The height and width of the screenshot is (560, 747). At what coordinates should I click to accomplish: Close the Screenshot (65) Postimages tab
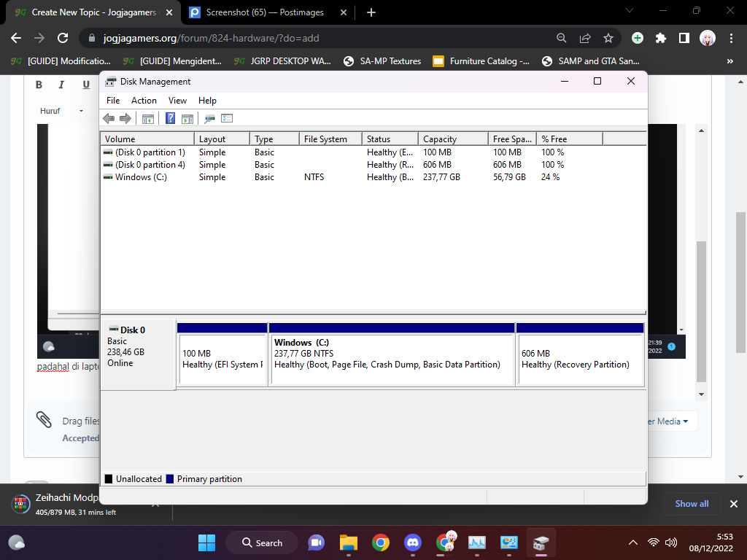[x=344, y=13]
